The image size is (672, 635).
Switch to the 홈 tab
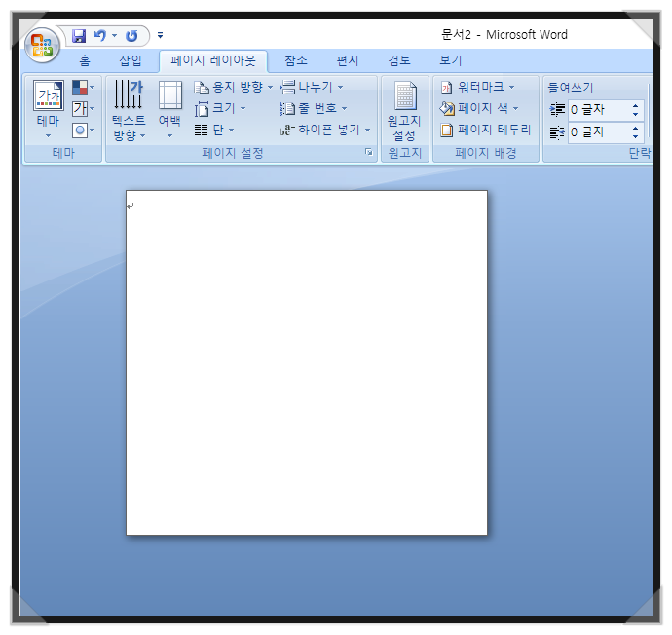85,60
